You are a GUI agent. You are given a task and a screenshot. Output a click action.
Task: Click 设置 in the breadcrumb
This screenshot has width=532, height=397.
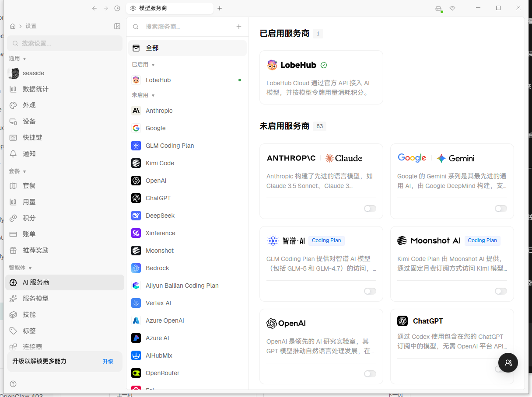tap(31, 26)
